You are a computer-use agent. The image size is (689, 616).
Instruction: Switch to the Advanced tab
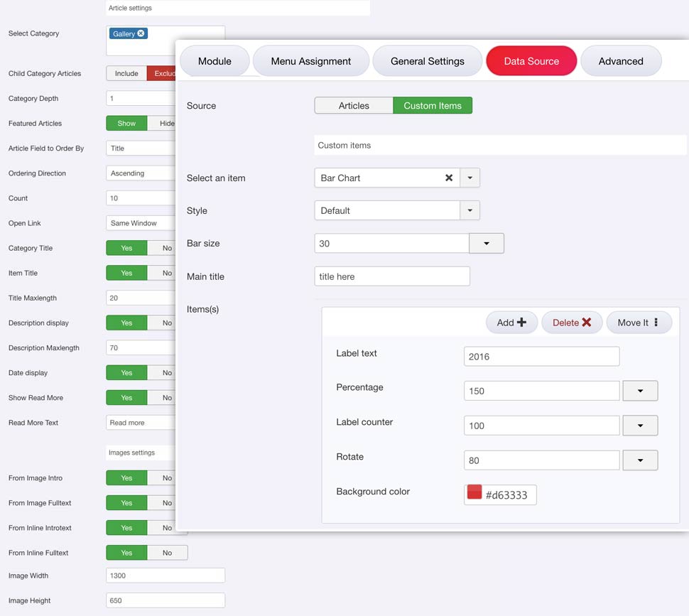point(621,61)
